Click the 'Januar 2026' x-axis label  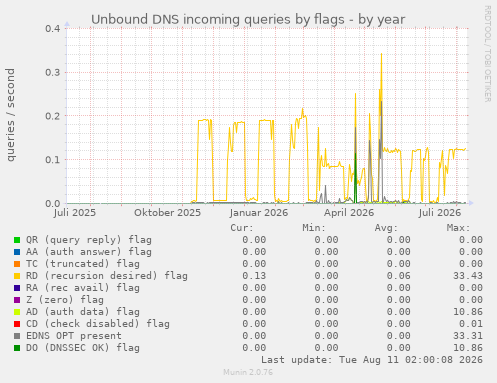click(259, 213)
